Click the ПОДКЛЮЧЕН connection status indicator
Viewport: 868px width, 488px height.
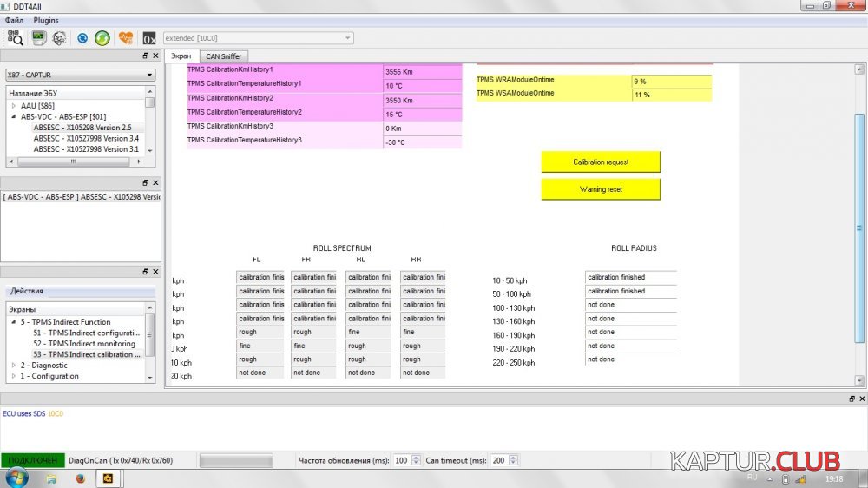pos(33,460)
